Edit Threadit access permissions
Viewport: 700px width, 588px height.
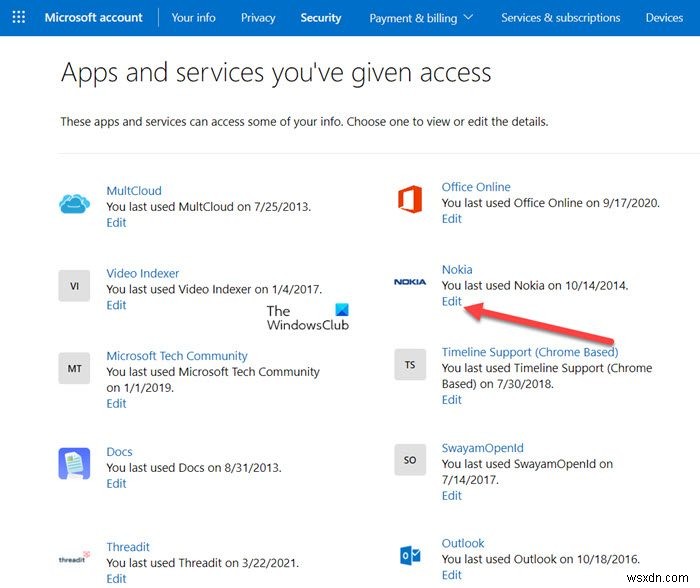[116, 578]
